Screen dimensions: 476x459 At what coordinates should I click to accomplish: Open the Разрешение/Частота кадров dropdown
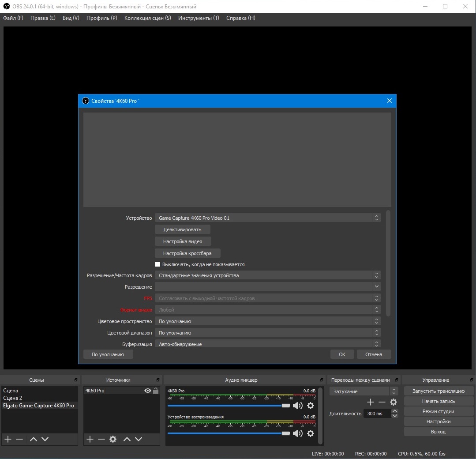coord(268,275)
